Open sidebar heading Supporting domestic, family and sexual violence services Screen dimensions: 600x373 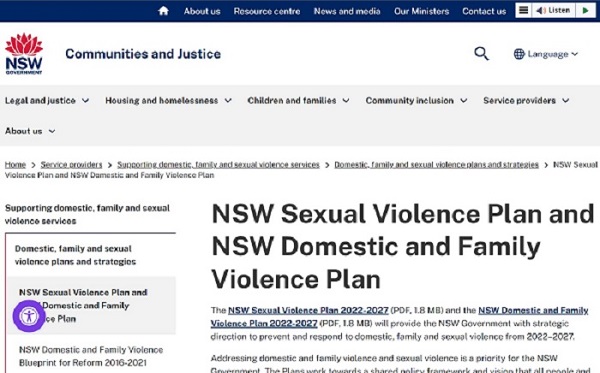point(87,214)
